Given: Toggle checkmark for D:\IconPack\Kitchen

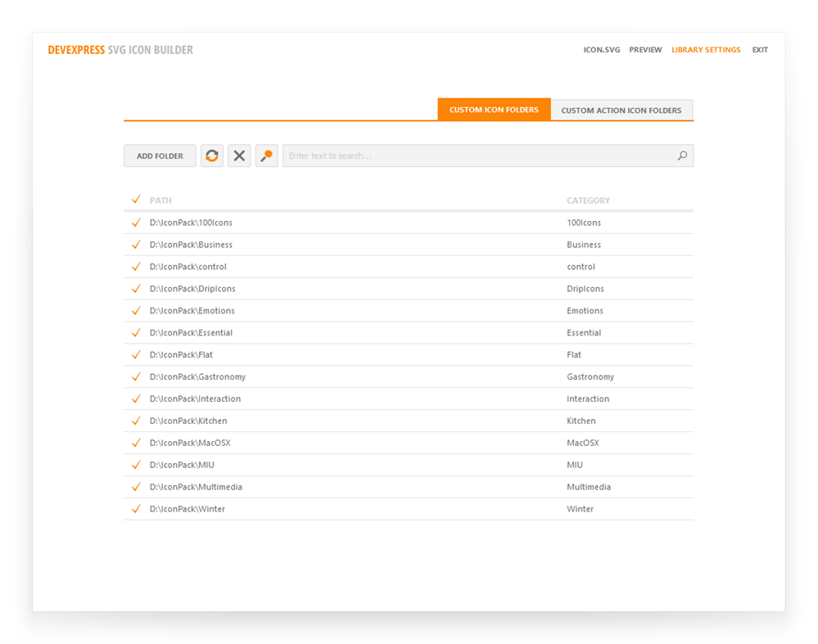Looking at the screenshot, I should click(136, 421).
